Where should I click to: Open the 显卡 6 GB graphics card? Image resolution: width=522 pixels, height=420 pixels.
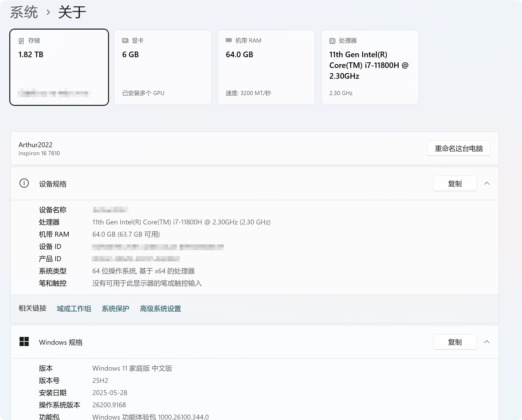163,67
